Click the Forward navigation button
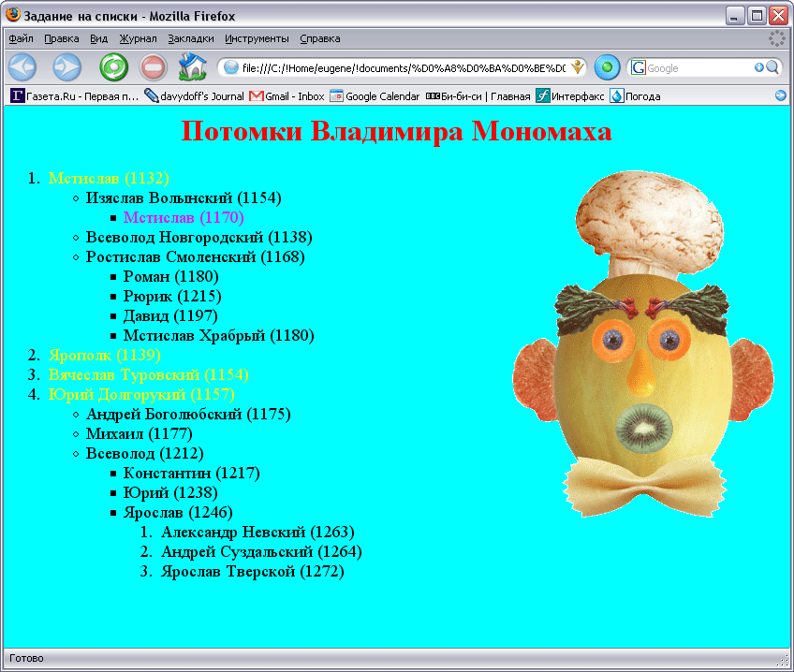The height and width of the screenshot is (672, 794). pyautogui.click(x=66, y=67)
